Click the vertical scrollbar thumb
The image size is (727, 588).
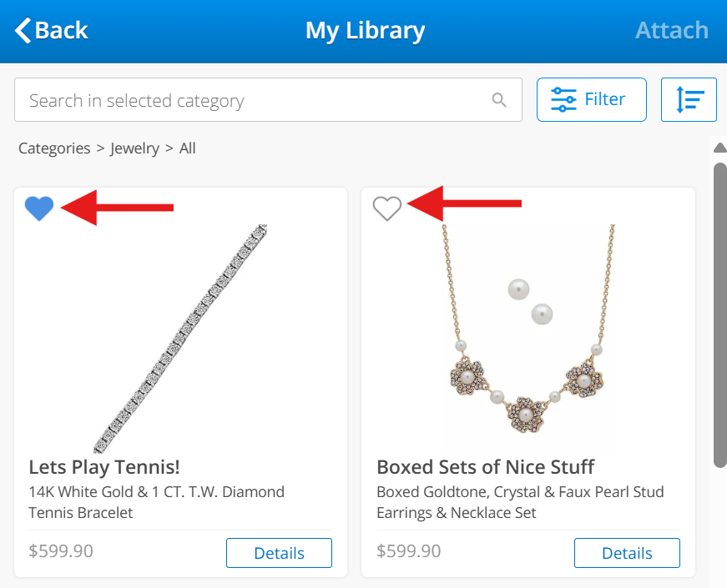point(719,315)
